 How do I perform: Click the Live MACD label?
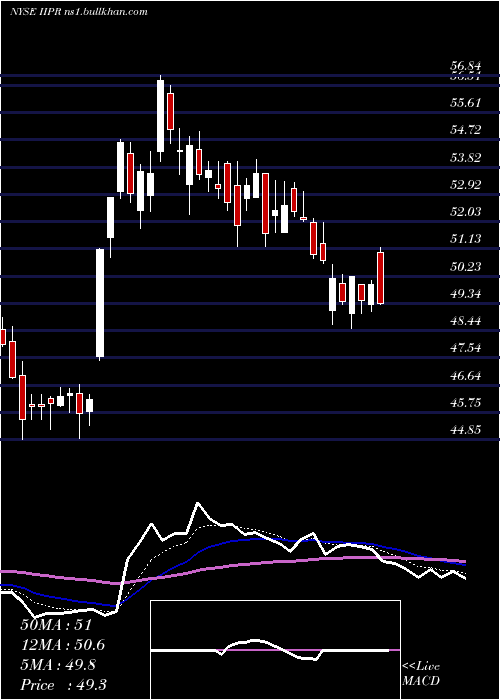point(421,674)
